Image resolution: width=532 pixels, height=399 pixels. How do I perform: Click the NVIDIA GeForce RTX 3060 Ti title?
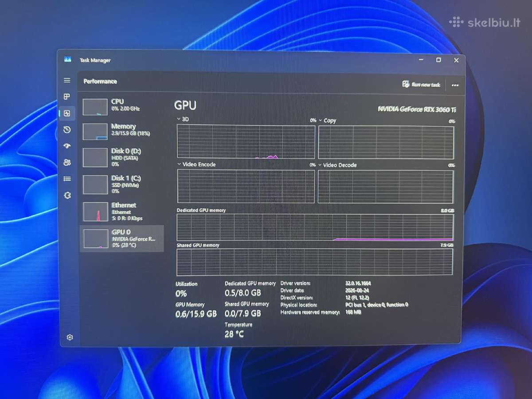click(417, 109)
